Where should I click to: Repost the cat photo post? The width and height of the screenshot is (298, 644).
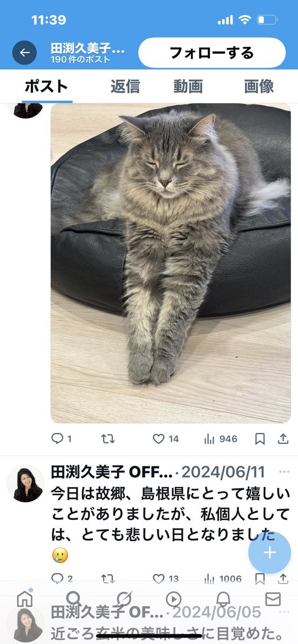point(108,439)
